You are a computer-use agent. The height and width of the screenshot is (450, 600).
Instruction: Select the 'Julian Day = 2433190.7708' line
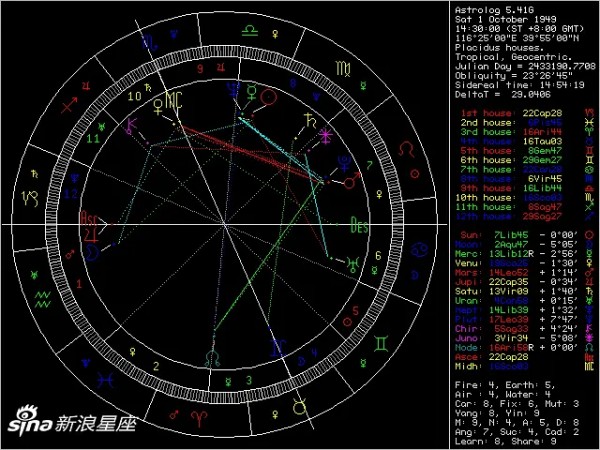click(x=525, y=66)
